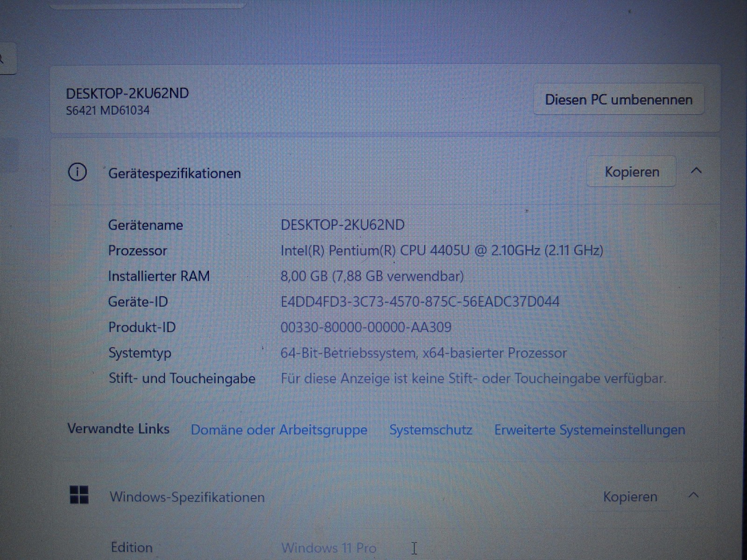
Task: Open 'Domäne oder Arbeitsgruppe' link
Action: click(278, 430)
